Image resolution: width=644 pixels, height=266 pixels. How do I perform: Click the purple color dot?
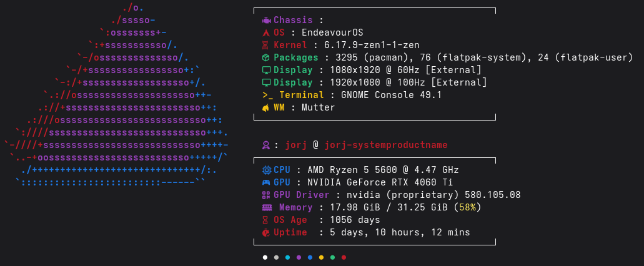pos(299,257)
